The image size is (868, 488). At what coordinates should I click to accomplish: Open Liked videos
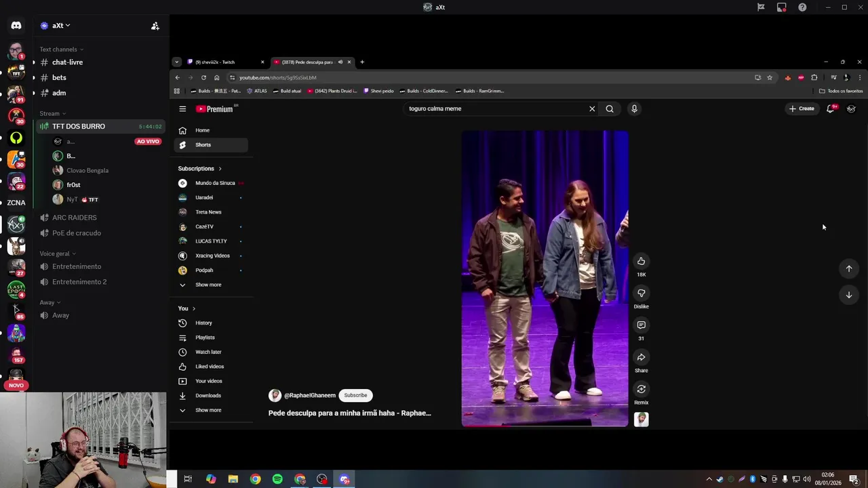(212, 367)
